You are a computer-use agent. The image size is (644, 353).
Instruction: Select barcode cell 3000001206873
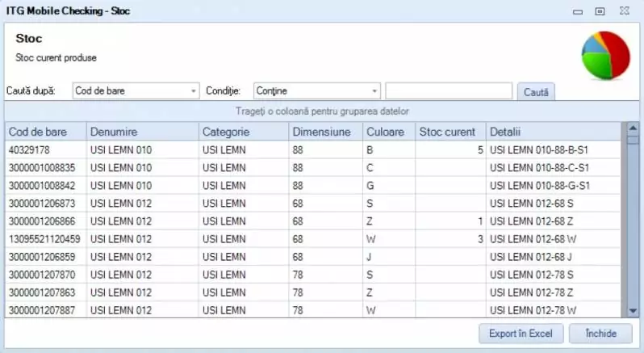pyautogui.click(x=46, y=204)
